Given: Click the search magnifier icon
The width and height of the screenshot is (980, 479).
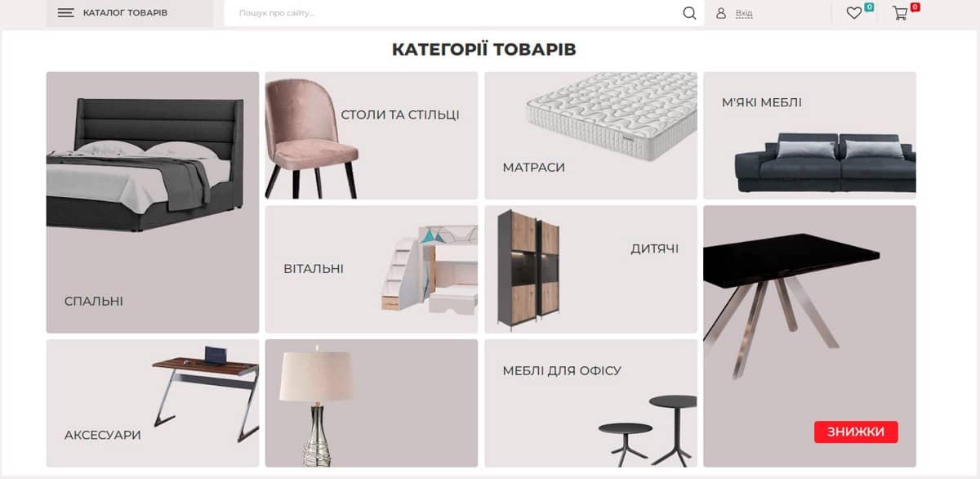Looking at the screenshot, I should tap(690, 13).
